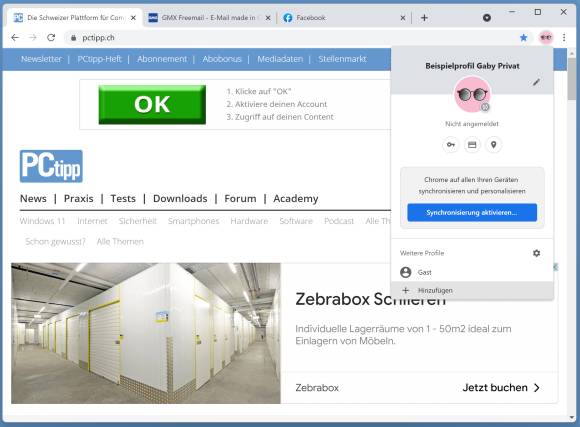Select the Die Schweizer Plattform tab

[x=74, y=18]
